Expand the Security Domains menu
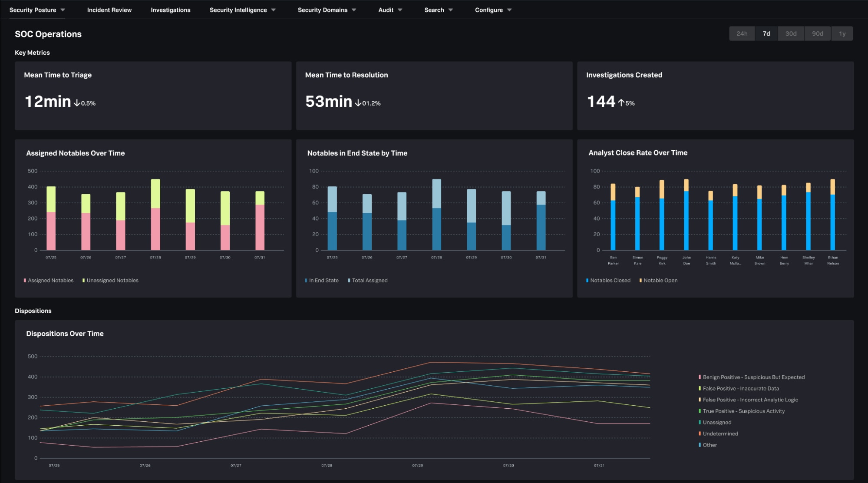This screenshot has width=868, height=483. tap(327, 10)
